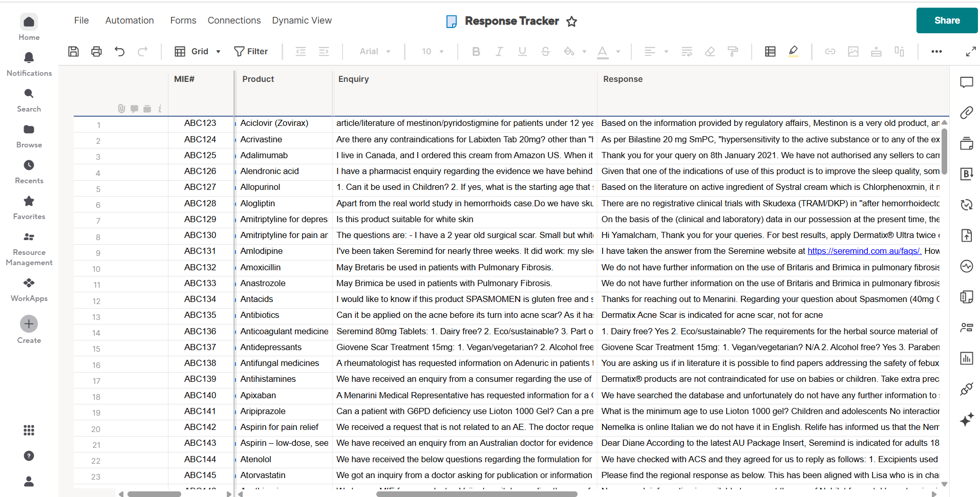The image size is (980, 497).
Task: Open the Dynamic View menu
Action: click(x=302, y=20)
